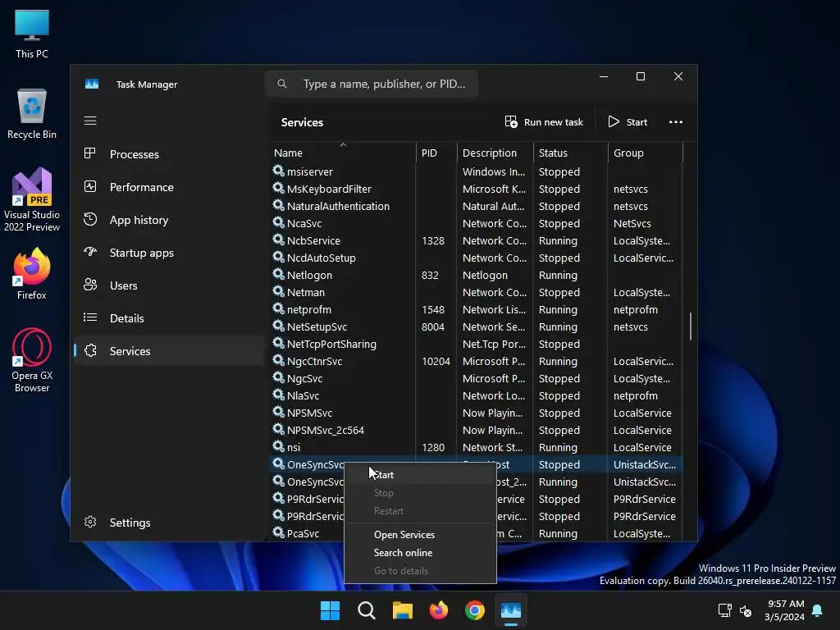Click the Windows Start button on taskbar
The height and width of the screenshot is (630, 840).
pos(330,610)
